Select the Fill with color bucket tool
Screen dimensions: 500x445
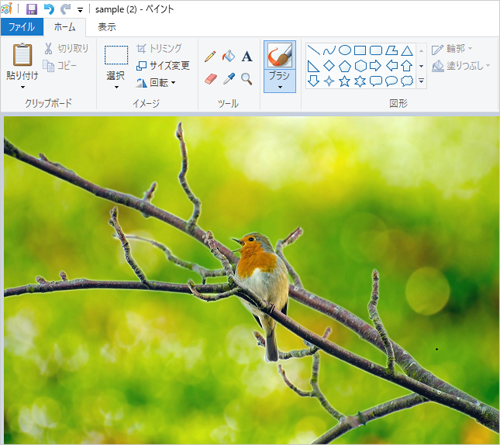tap(228, 56)
